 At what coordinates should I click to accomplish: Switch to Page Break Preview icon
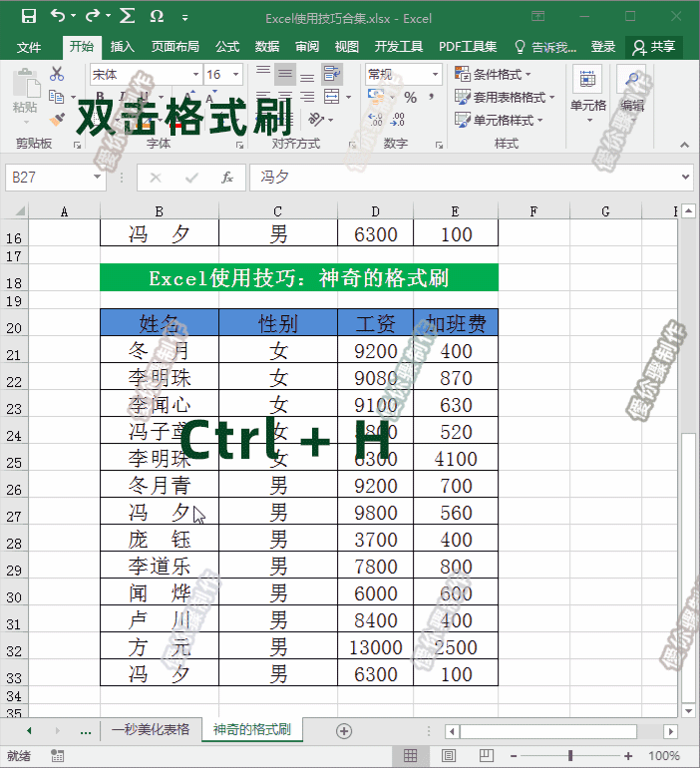(486, 756)
